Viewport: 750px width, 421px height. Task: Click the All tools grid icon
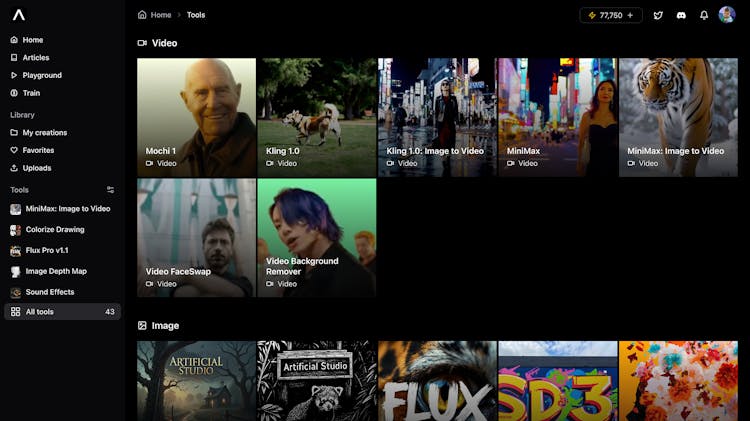pyautogui.click(x=15, y=312)
